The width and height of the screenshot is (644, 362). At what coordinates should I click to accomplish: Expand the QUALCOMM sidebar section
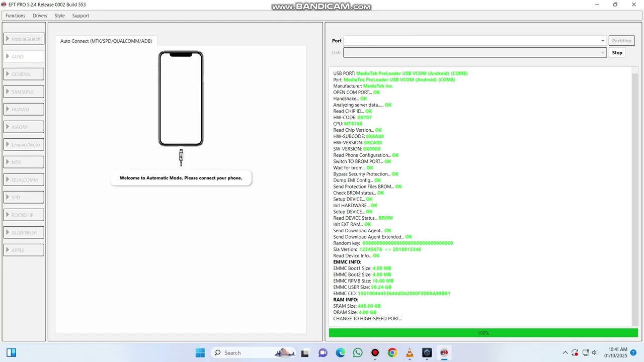(24, 179)
